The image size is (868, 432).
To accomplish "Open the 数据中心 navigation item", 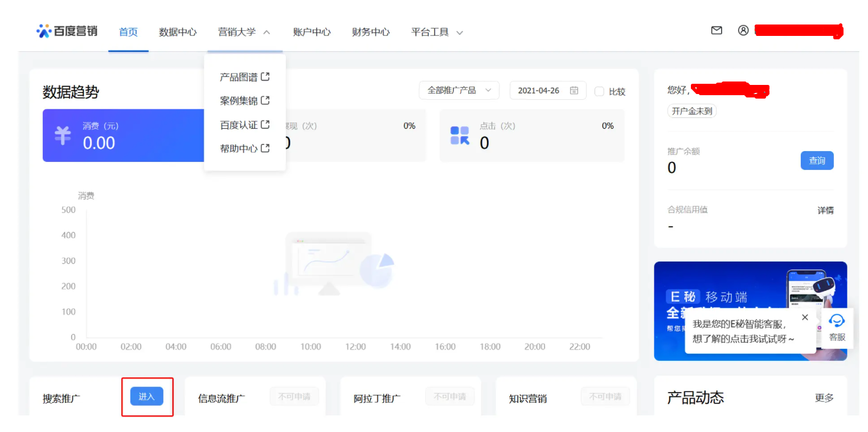I will [178, 32].
